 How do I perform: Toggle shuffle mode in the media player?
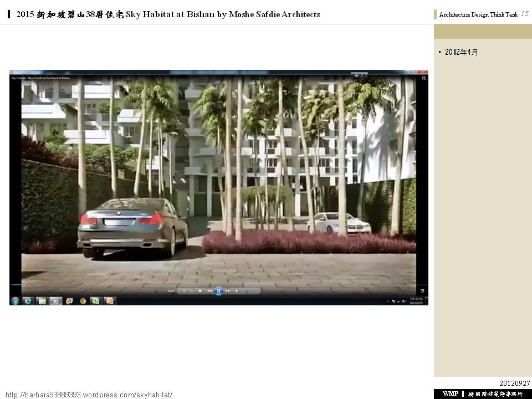coord(185,290)
